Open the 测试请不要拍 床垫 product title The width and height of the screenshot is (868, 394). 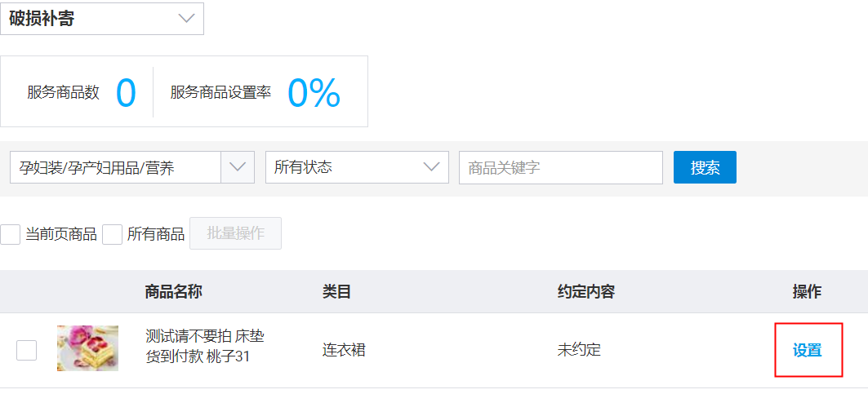(x=204, y=337)
